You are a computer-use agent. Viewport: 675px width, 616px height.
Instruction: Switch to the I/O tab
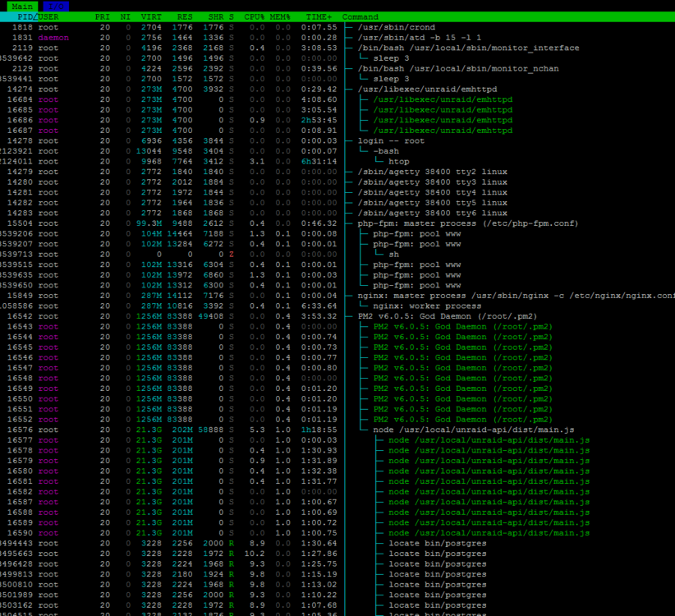coord(56,6)
